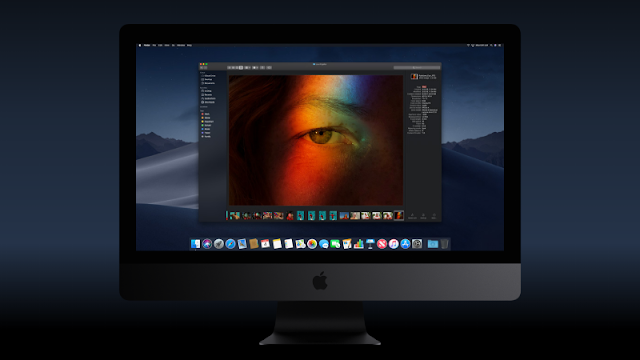640x360 pixels.
Task: Open Trash in the dock
Action: point(444,244)
